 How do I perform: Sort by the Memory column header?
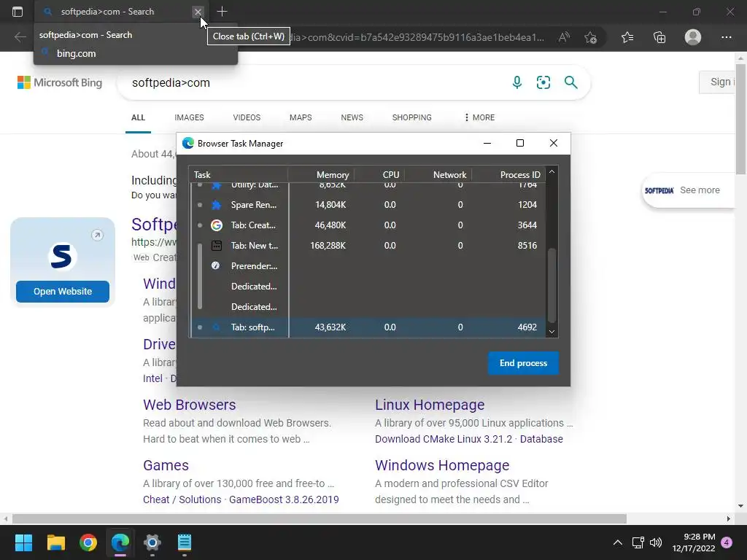pyautogui.click(x=322, y=175)
